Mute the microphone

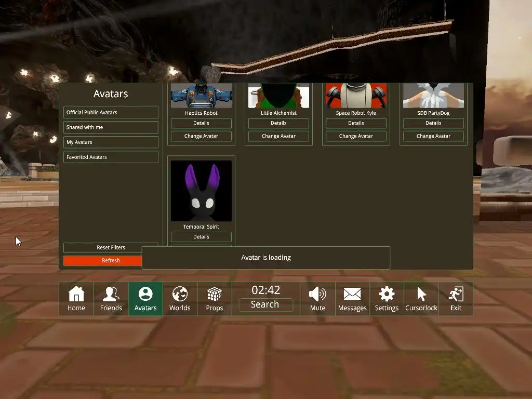click(317, 299)
